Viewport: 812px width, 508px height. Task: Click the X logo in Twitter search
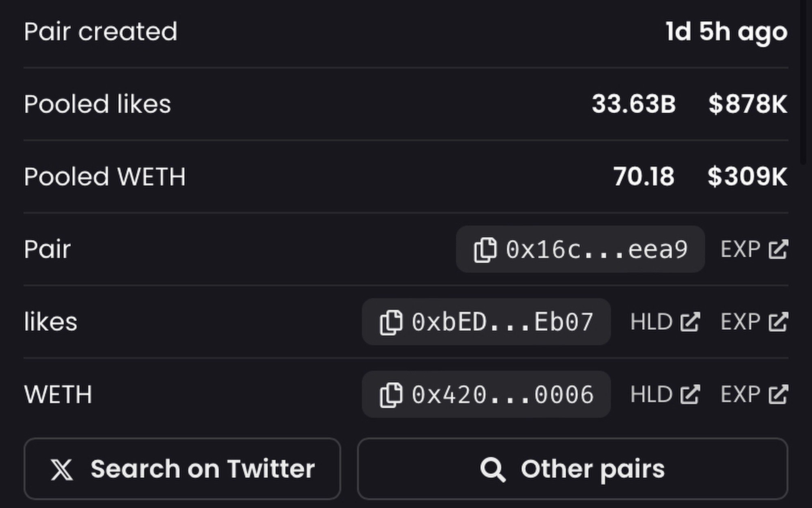tap(62, 469)
